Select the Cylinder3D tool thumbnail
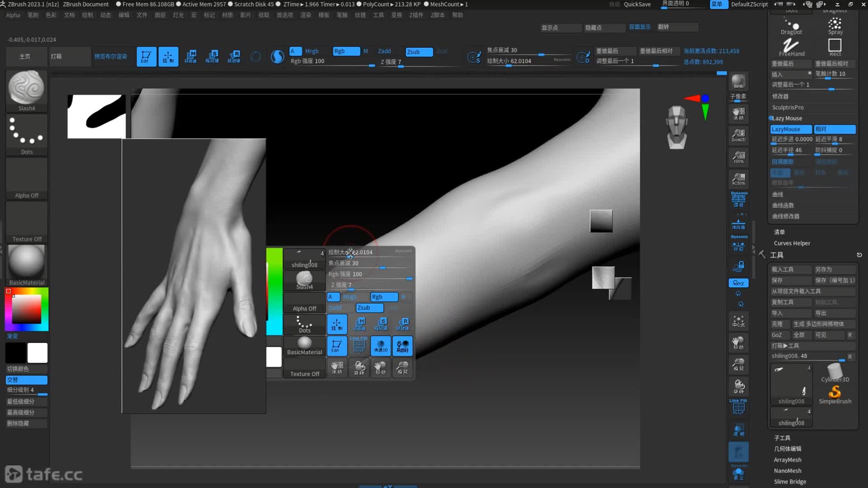 pyautogui.click(x=835, y=373)
